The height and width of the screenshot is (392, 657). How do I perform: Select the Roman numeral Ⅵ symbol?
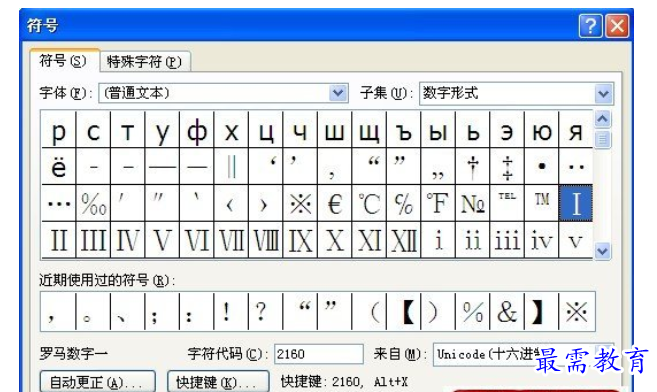[197, 240]
